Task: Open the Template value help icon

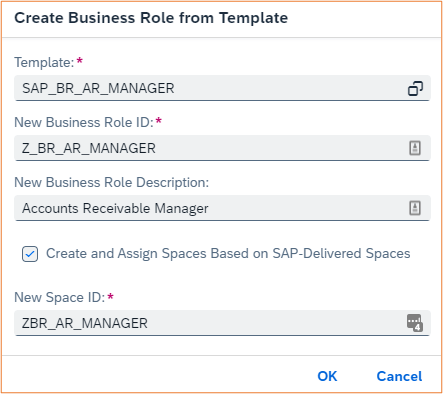Action: click(415, 89)
